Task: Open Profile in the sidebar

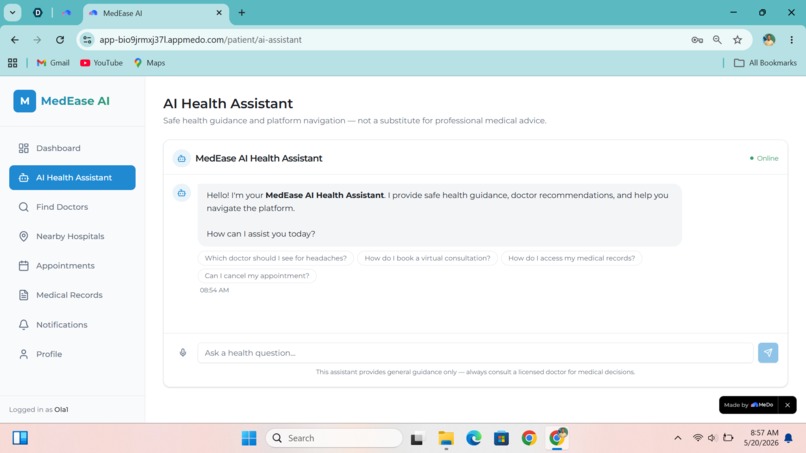Action: 72,354
